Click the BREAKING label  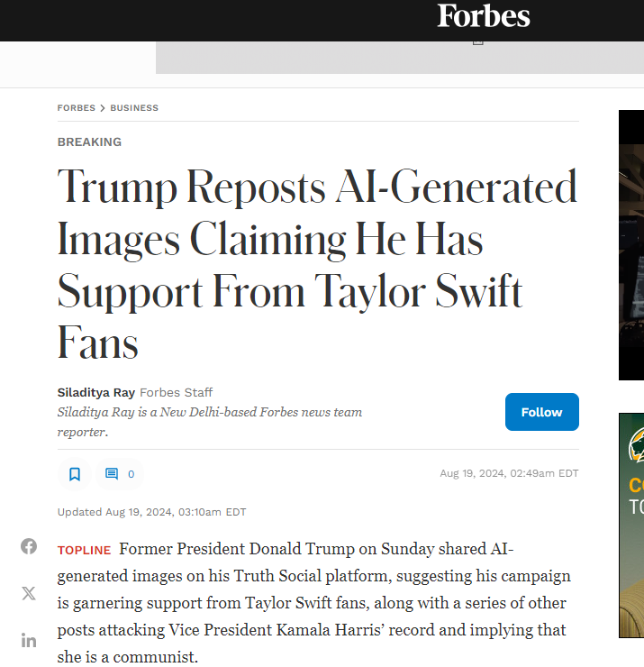click(90, 142)
